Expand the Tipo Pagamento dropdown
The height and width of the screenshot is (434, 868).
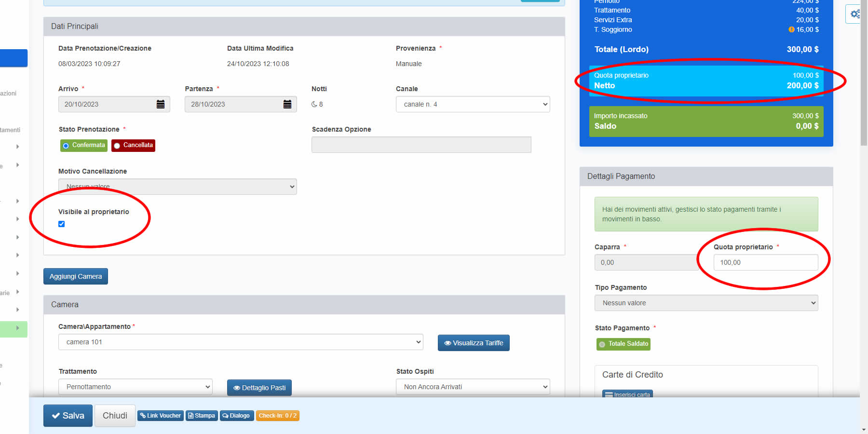706,303
